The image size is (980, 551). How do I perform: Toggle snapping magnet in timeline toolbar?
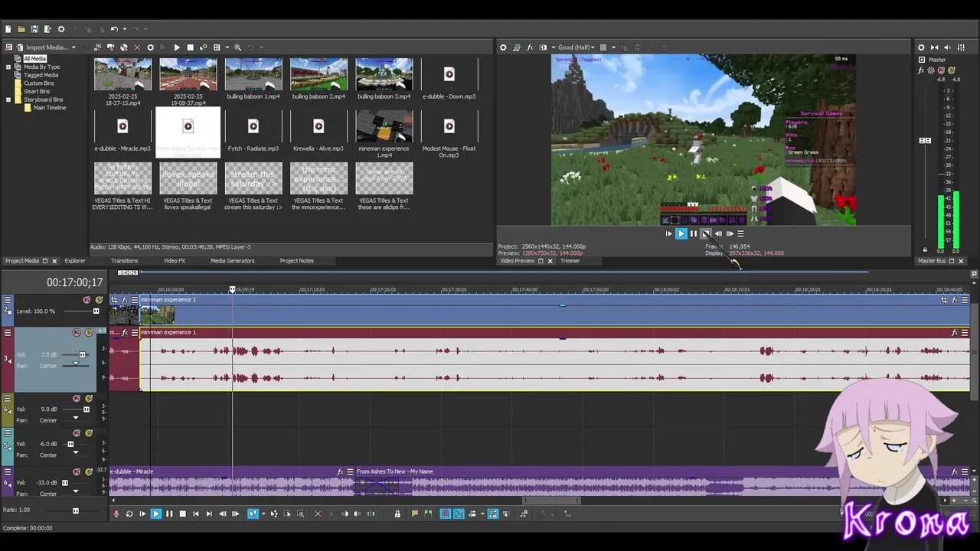[444, 514]
